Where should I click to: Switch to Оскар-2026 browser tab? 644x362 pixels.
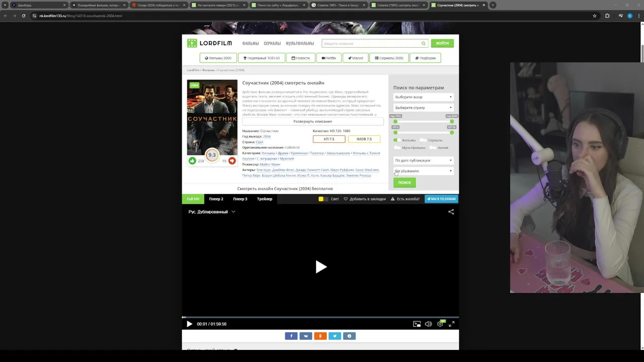point(157,5)
